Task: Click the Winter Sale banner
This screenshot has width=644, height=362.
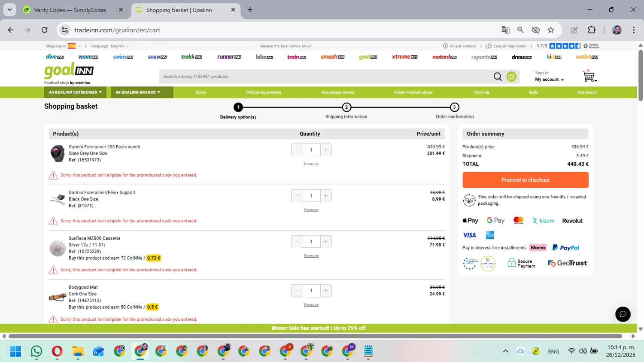Action: [319, 328]
